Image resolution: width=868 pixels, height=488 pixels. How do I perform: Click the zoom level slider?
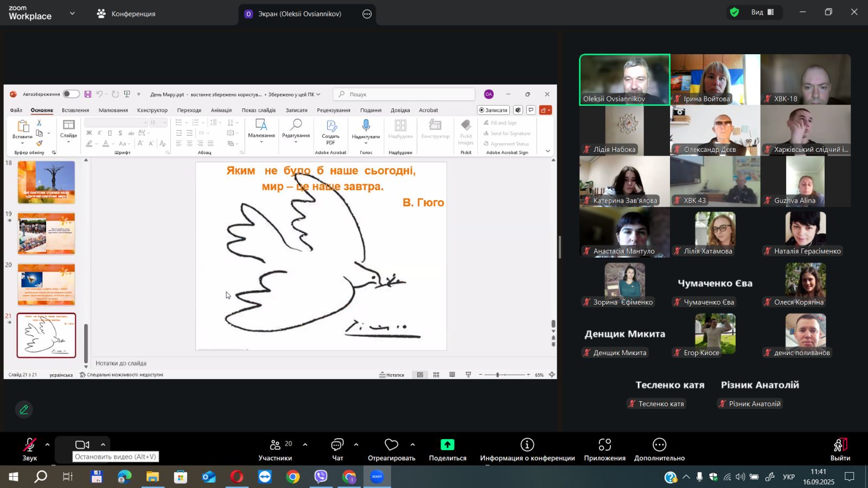pyautogui.click(x=505, y=375)
